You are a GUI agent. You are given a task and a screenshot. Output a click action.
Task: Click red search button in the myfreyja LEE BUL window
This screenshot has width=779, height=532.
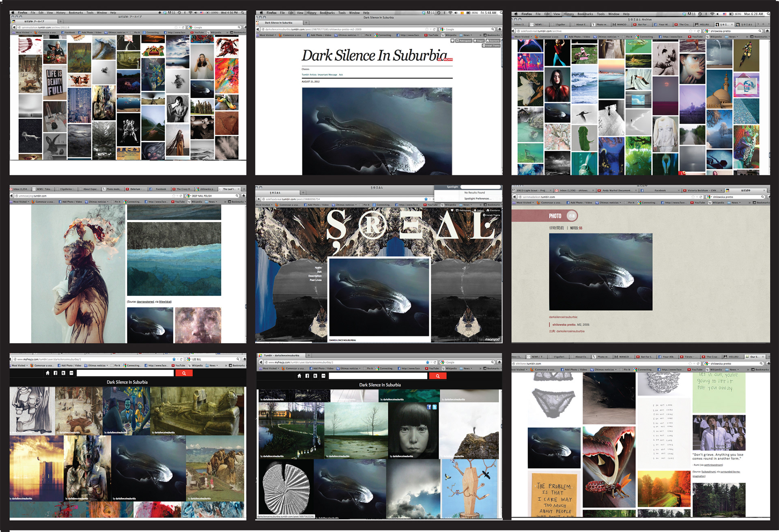pos(184,373)
